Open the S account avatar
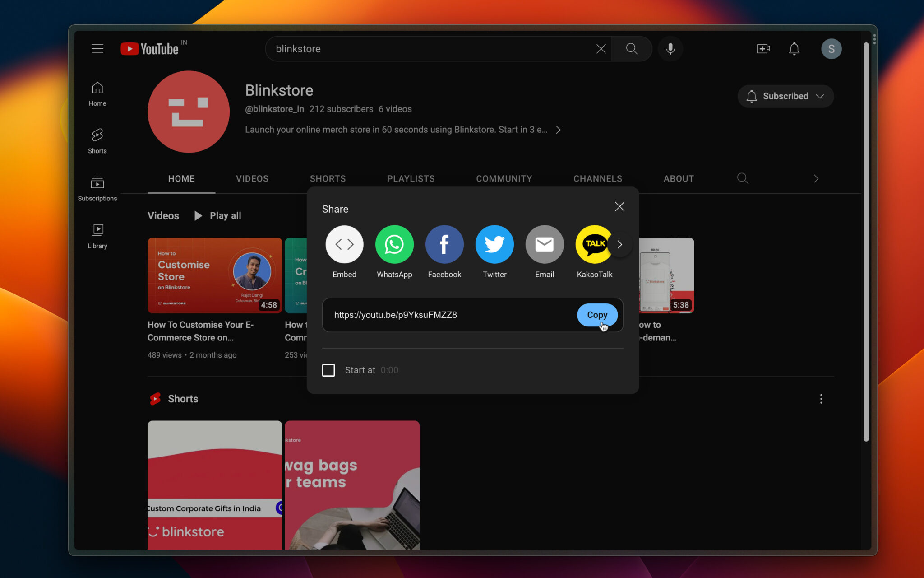Viewport: 924px width, 578px height. [831, 49]
